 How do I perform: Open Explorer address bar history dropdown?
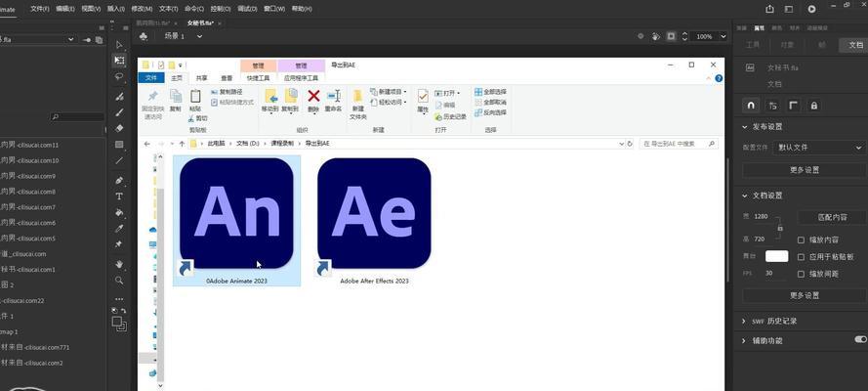[621, 144]
